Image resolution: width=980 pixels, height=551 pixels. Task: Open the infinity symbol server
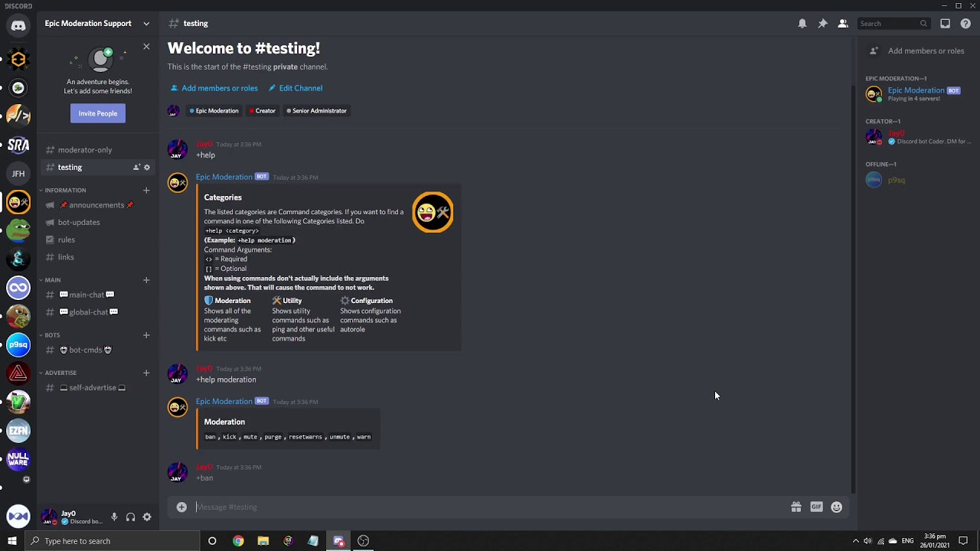(18, 288)
